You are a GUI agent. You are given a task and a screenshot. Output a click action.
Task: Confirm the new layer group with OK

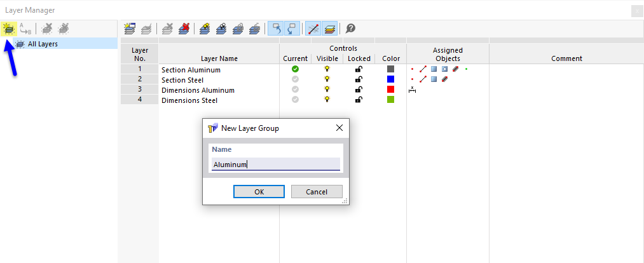point(259,192)
